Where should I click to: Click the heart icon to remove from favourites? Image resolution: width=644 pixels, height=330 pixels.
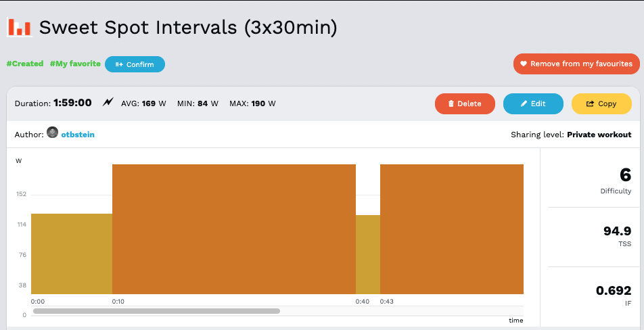coord(523,64)
